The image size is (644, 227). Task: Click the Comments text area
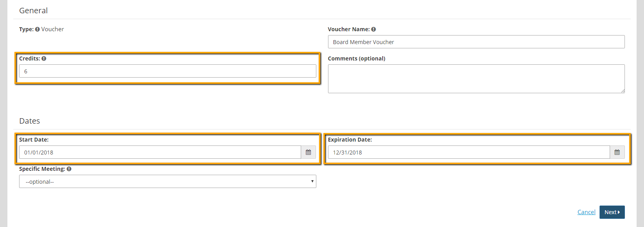tap(476, 79)
